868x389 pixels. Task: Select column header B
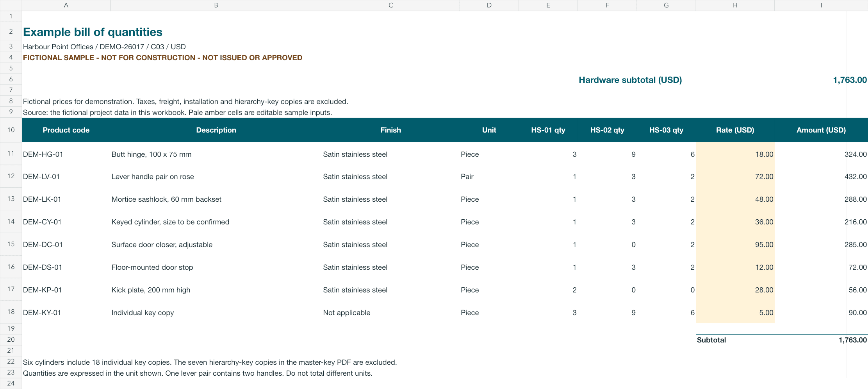click(x=216, y=5)
